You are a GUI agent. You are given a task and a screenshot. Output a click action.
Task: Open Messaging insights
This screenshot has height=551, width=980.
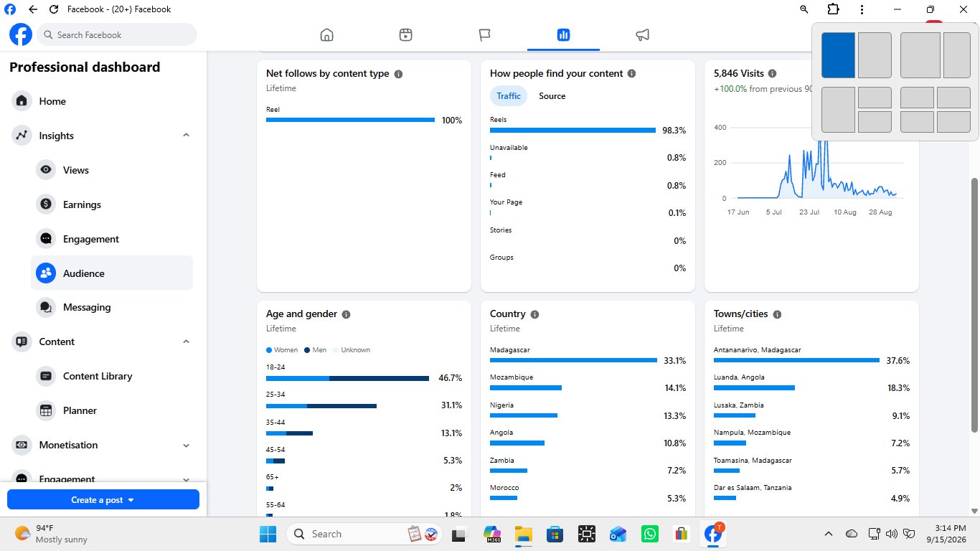[x=112, y=307]
